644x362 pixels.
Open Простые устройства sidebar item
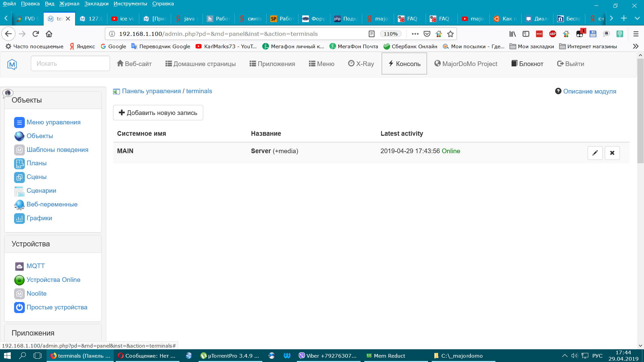[56, 307]
